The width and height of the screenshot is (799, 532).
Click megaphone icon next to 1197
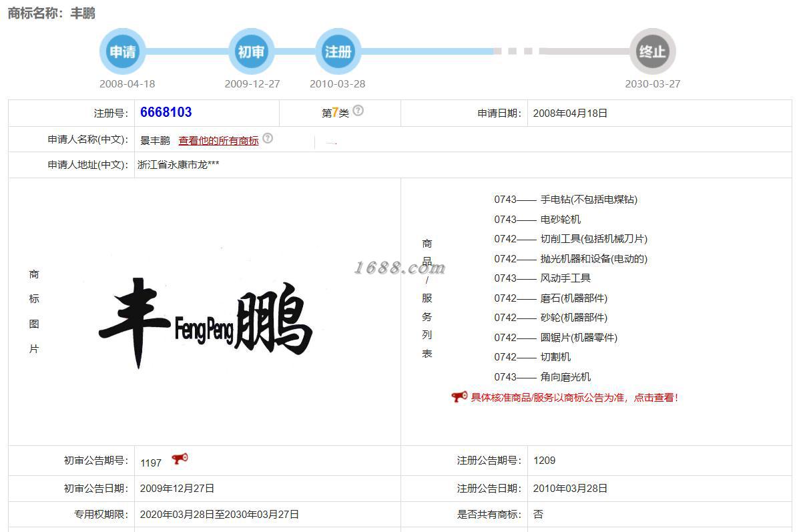pos(180,459)
